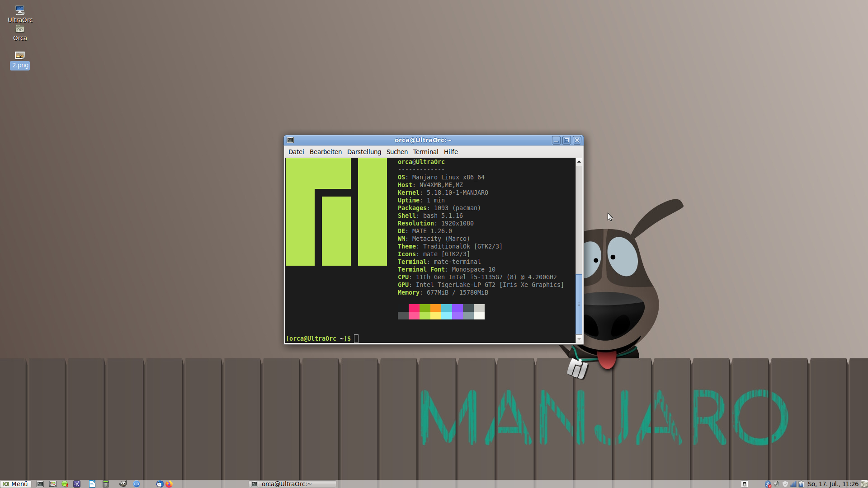Click the pink color block in neofetch palette
This screenshot has width=868, height=488.
click(414, 312)
